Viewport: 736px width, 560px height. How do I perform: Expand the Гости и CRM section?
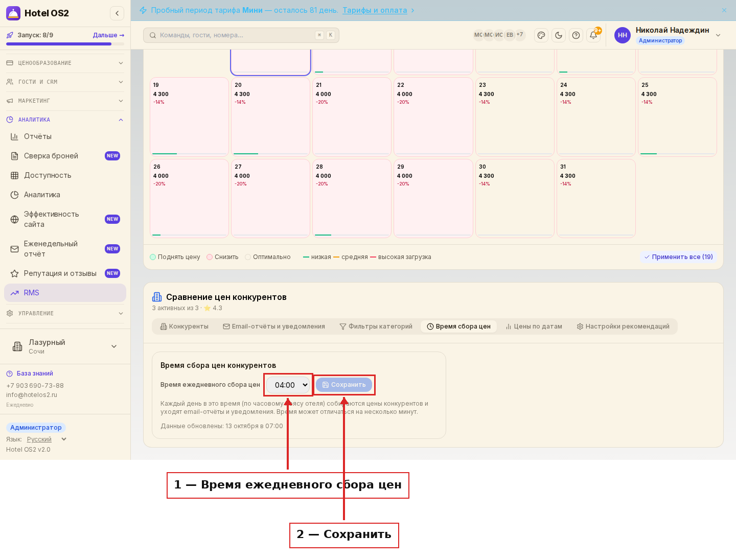[65, 82]
